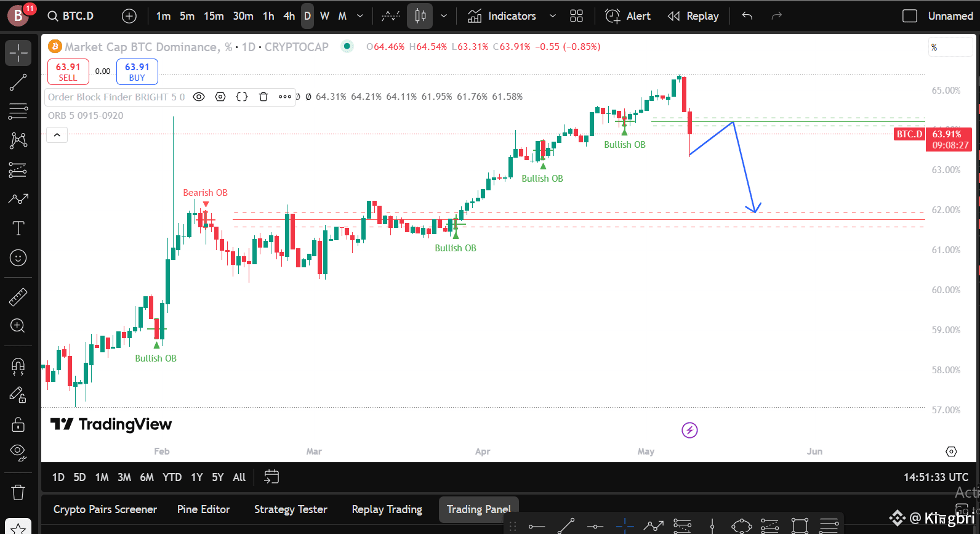Screen dimensions: 980x534
Task: Remove the Order Block Finder indicator
Action: point(263,97)
